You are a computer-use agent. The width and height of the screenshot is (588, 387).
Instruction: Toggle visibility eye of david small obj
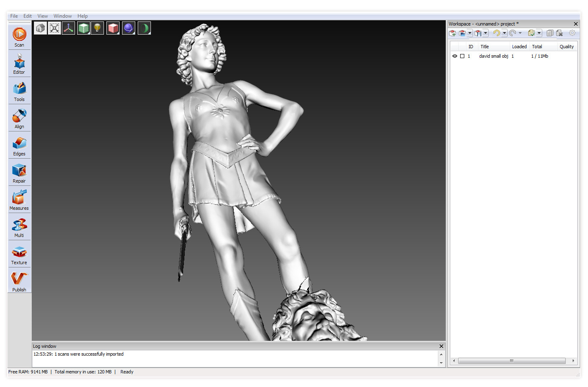tap(455, 56)
